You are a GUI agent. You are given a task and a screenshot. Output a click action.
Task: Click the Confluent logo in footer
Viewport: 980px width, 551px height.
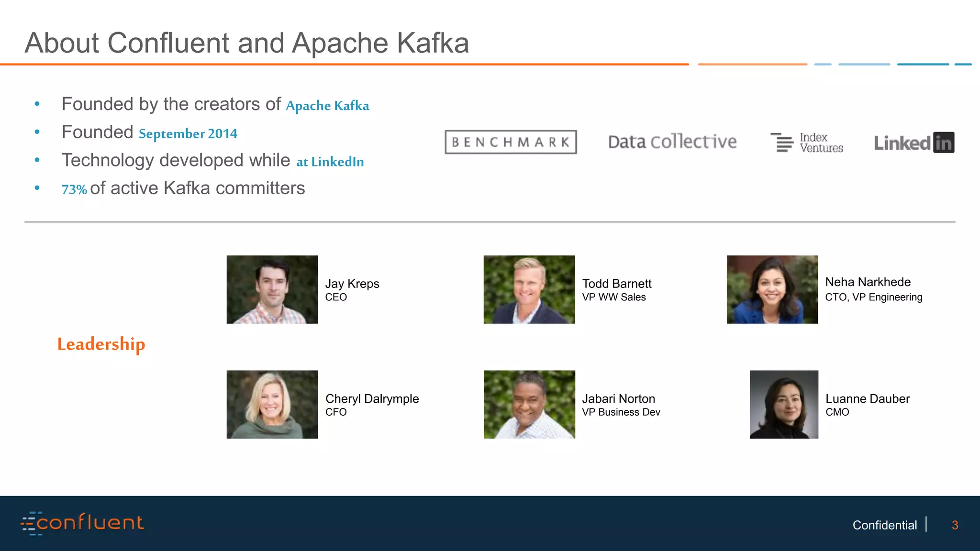[82, 523]
